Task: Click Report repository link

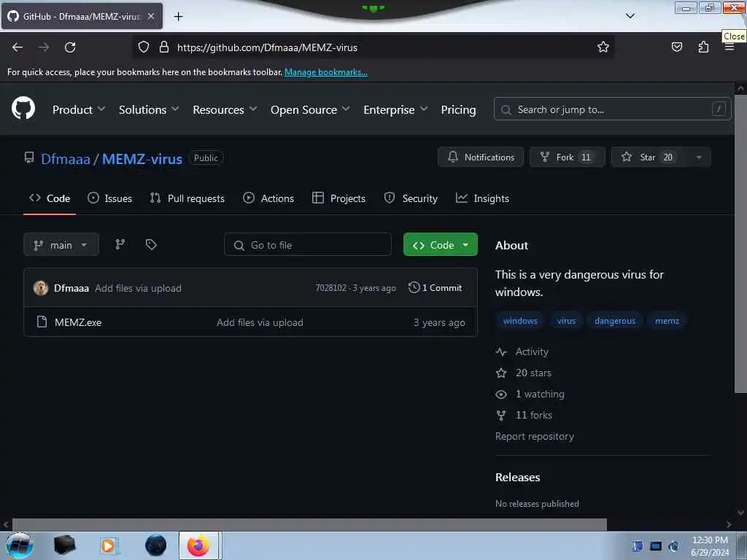Action: click(x=535, y=436)
